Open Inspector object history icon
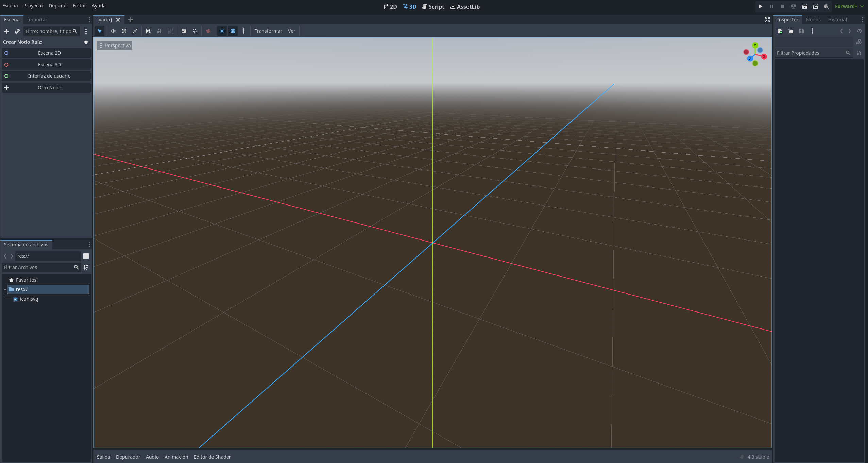Screen dimensions: 868x463 point(859,31)
